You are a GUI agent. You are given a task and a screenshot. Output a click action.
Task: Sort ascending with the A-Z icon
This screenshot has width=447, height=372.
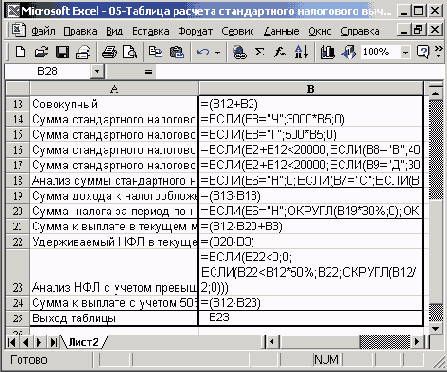(301, 52)
